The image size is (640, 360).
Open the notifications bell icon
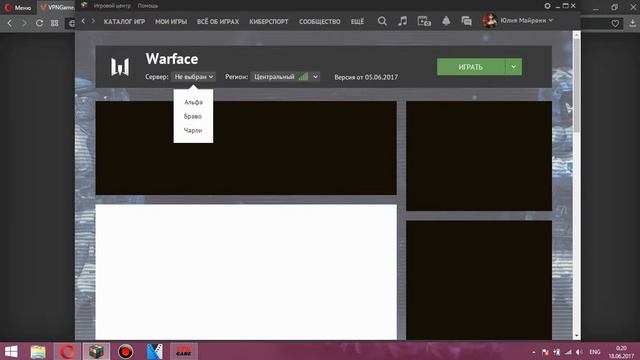446,21
